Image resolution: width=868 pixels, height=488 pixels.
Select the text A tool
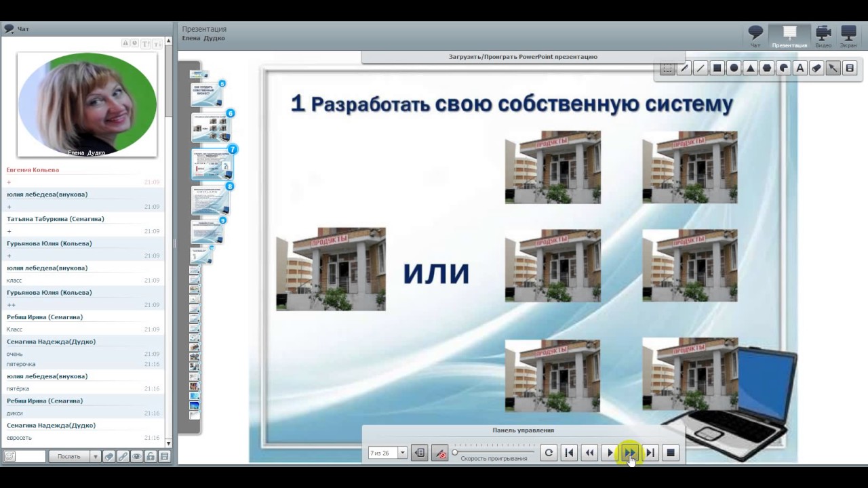pyautogui.click(x=800, y=68)
